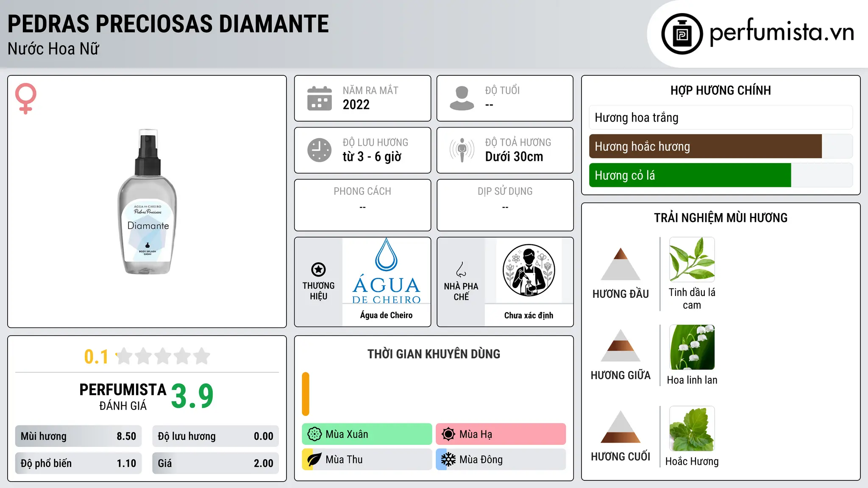Click the longevity value từ 3 - 6 giờ
Image resolution: width=868 pixels, height=488 pixels.
(x=372, y=157)
